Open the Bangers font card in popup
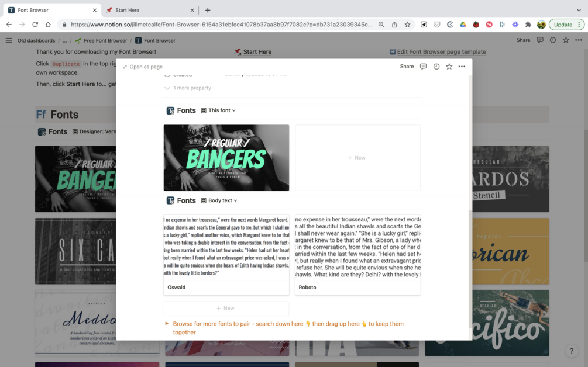 [x=226, y=158]
